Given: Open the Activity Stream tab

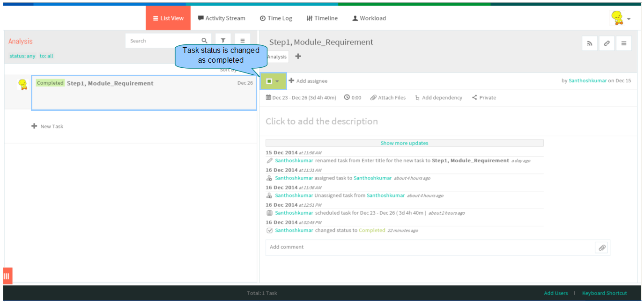Looking at the screenshot, I should click(x=222, y=18).
